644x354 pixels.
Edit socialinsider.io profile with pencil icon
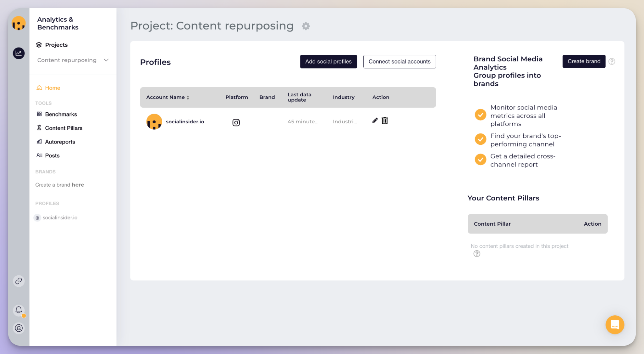pos(375,121)
